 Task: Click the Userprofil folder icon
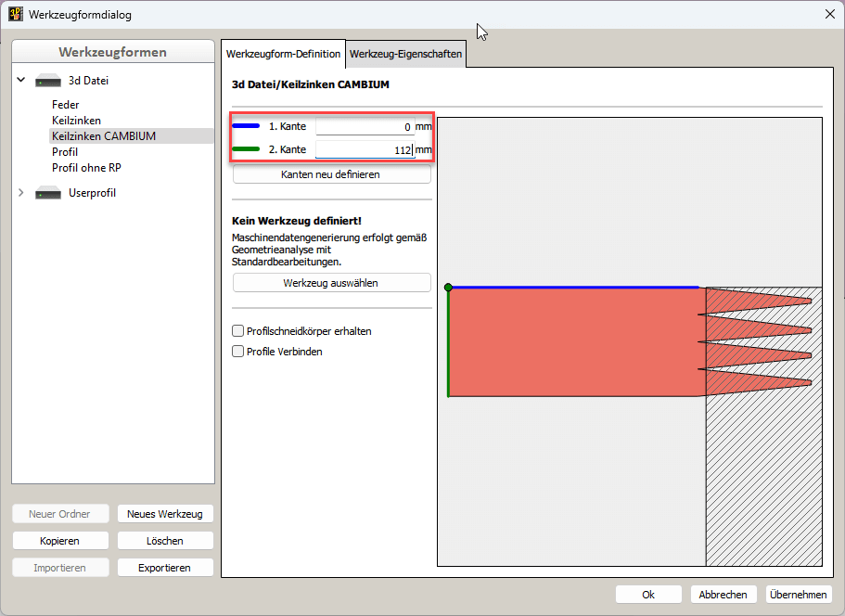click(x=48, y=193)
